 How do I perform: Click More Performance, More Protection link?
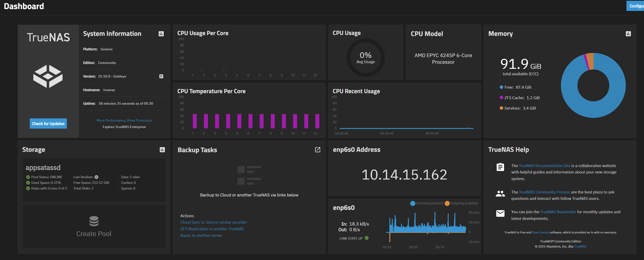[x=124, y=120]
